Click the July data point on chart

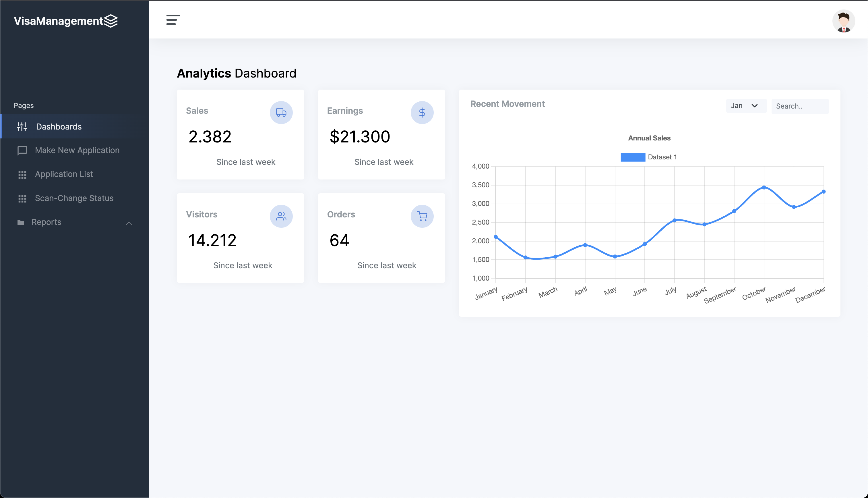click(x=675, y=220)
